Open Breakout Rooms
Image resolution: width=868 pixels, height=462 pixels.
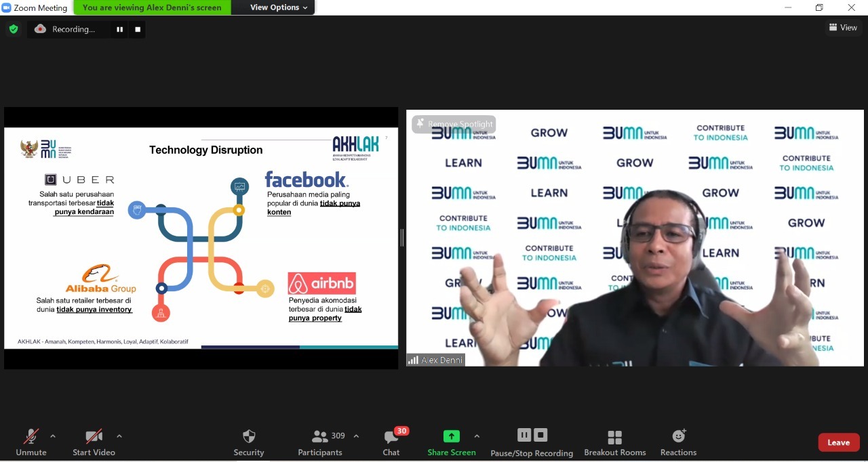pos(614,442)
